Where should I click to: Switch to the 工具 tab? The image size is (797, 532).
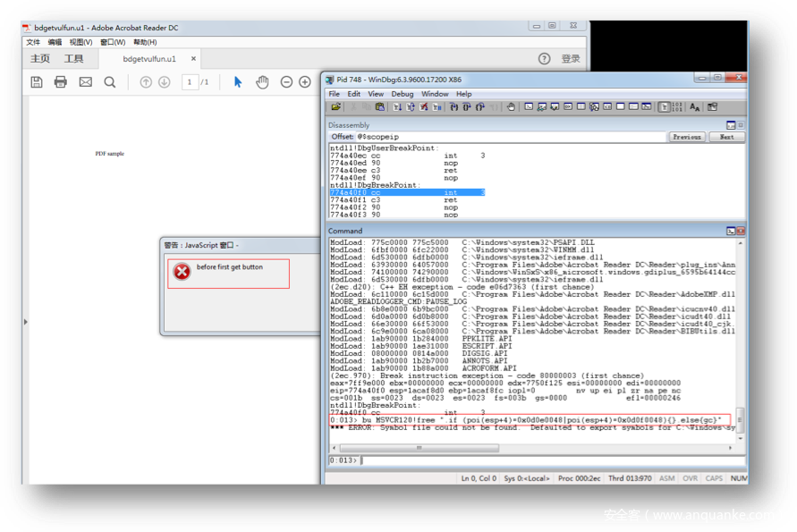[x=73, y=59]
